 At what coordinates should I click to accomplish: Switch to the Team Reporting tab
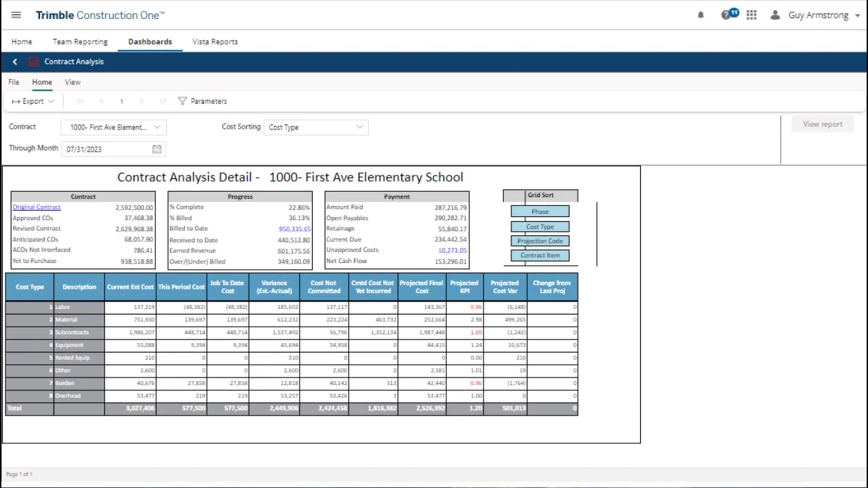pos(80,41)
